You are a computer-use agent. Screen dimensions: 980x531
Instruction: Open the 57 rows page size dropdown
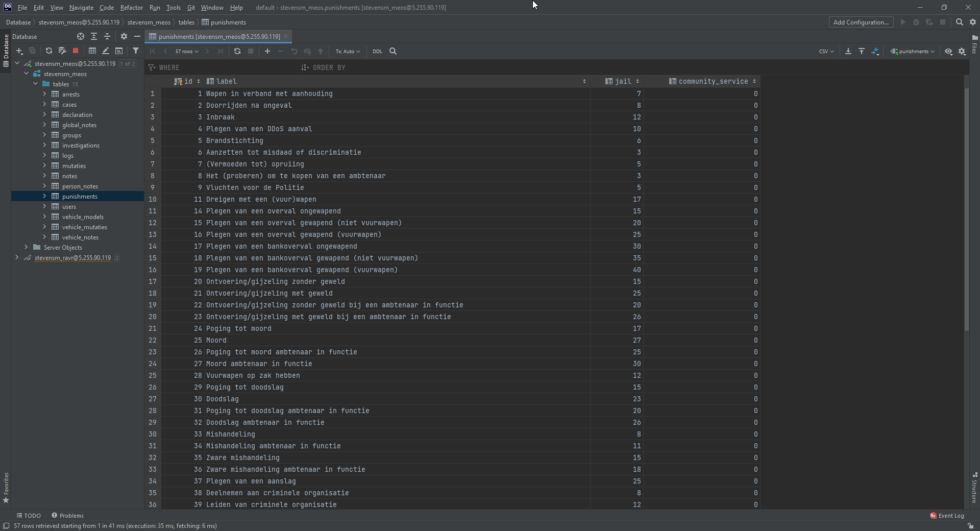187,51
